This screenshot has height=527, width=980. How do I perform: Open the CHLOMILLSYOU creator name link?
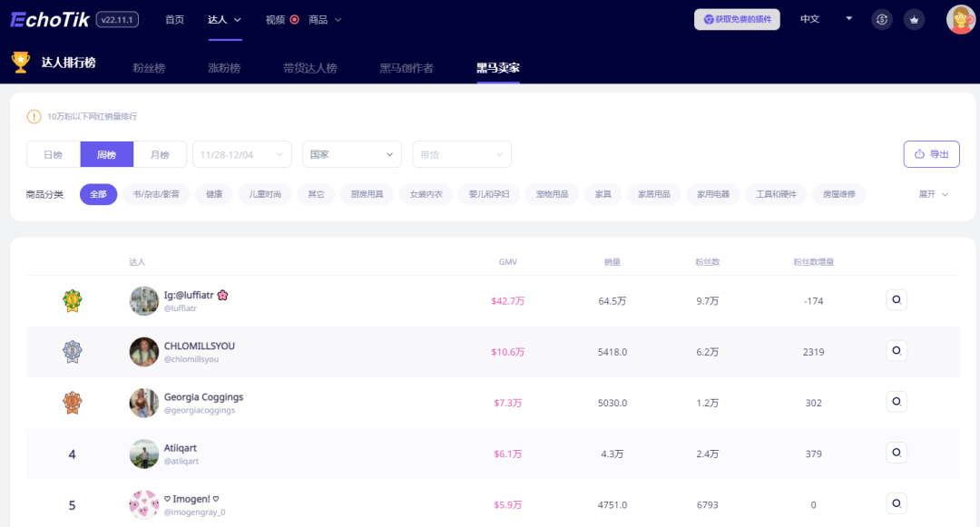pyautogui.click(x=200, y=346)
